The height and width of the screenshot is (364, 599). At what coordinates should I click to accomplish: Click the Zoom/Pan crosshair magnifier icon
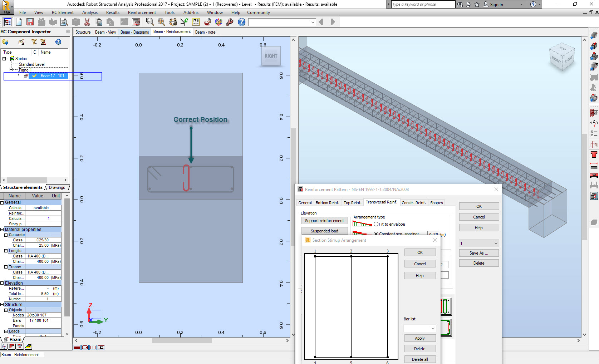(161, 22)
